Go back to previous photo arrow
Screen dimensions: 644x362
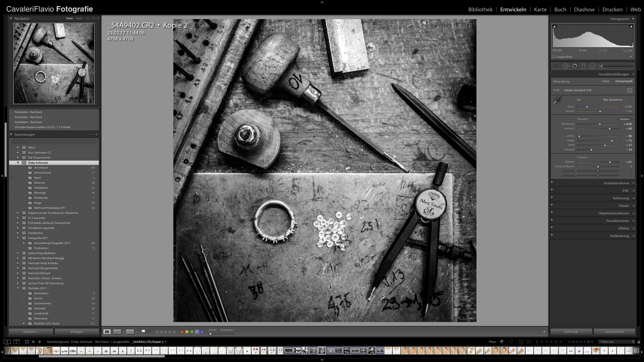[33, 342]
